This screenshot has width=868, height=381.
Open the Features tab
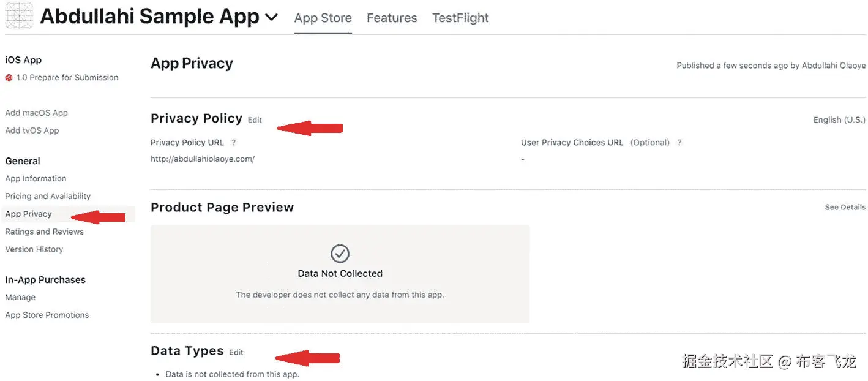click(392, 18)
